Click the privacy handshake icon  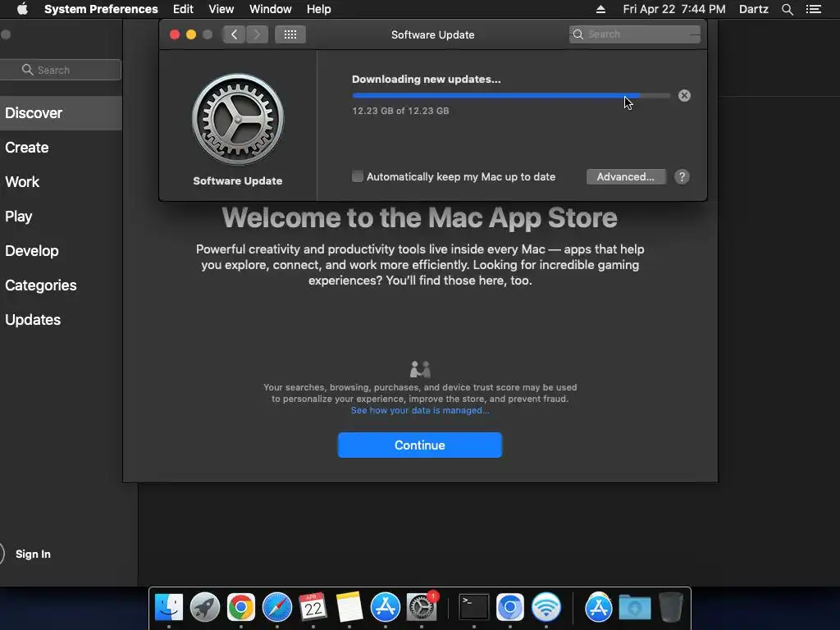point(420,369)
